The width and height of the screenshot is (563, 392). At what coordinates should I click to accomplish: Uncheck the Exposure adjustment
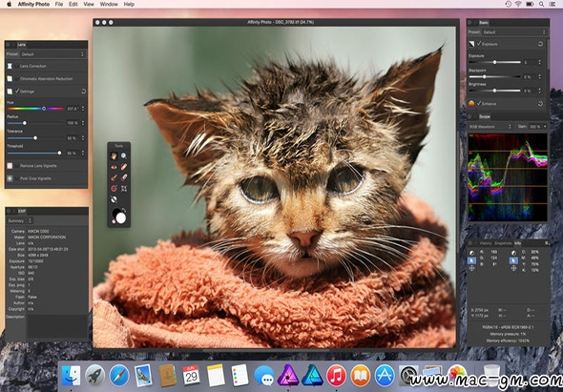point(479,44)
